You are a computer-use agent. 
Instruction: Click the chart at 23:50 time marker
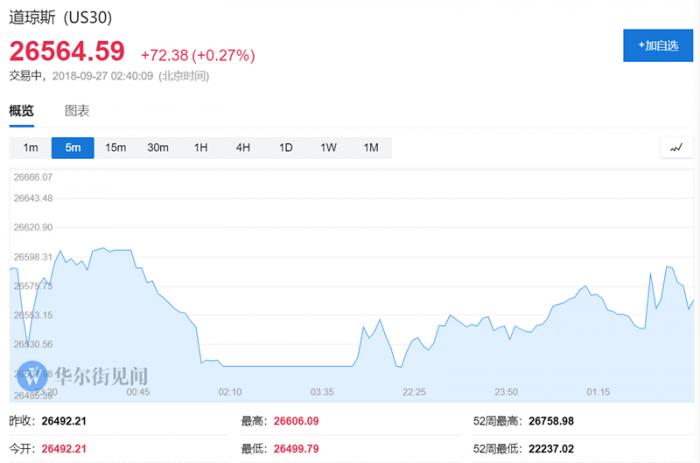506,392
